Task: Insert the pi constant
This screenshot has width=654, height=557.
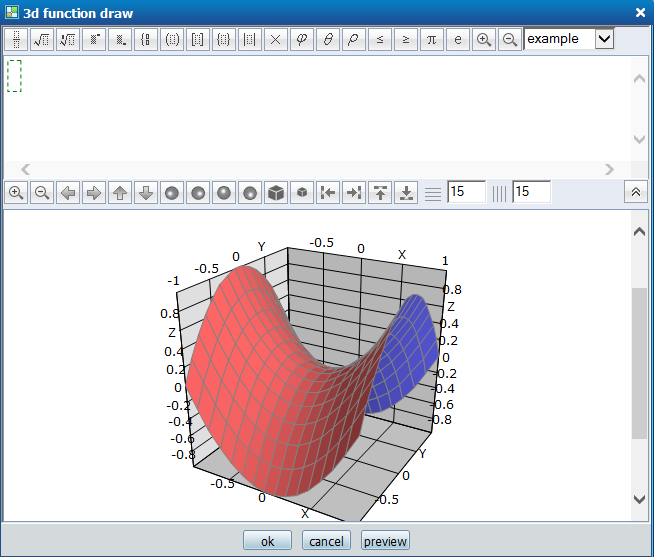Action: (432, 40)
